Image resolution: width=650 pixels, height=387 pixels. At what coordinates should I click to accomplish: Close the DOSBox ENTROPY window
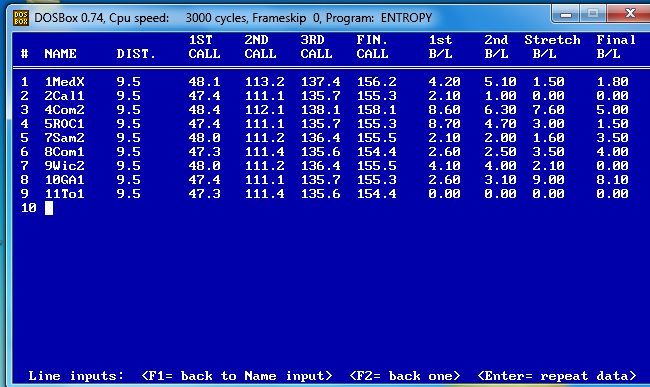[630, 14]
